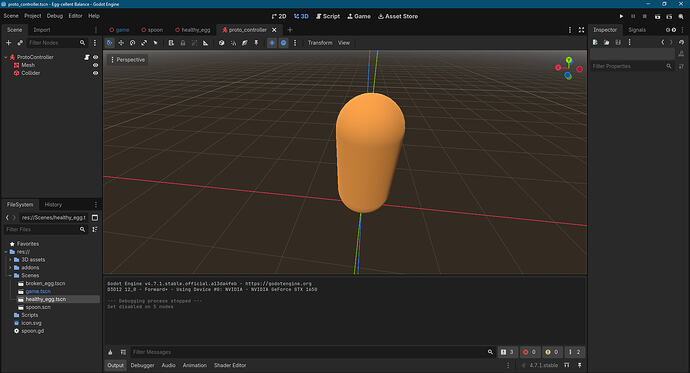Click the script icon attached to ProtoController

[x=87, y=57]
